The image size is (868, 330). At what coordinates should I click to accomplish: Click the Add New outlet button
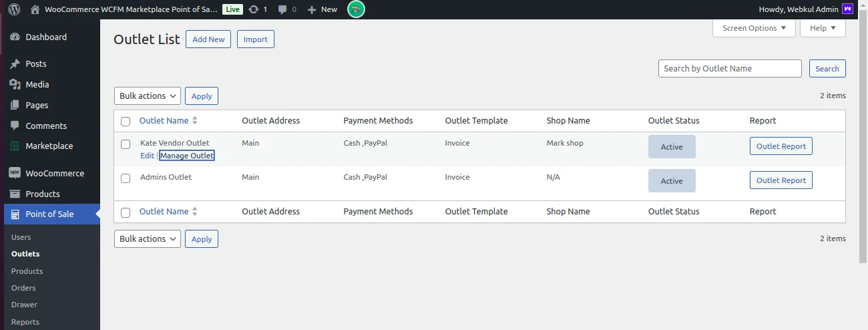[x=208, y=39]
